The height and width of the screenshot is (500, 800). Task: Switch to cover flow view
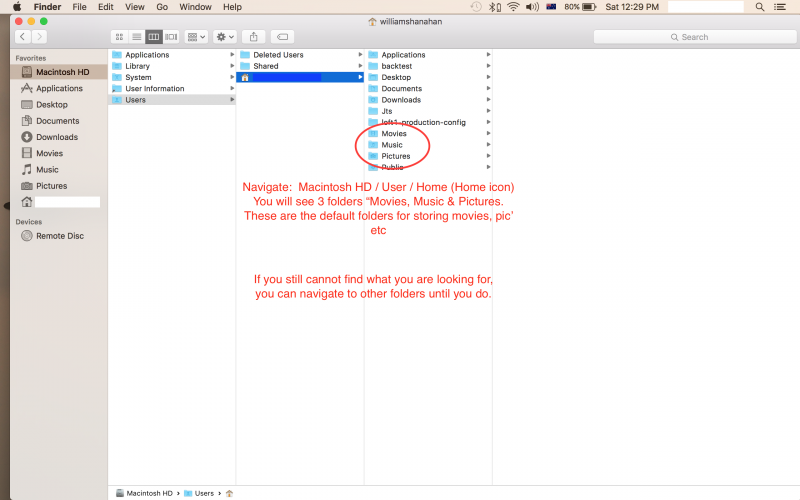tap(171, 37)
